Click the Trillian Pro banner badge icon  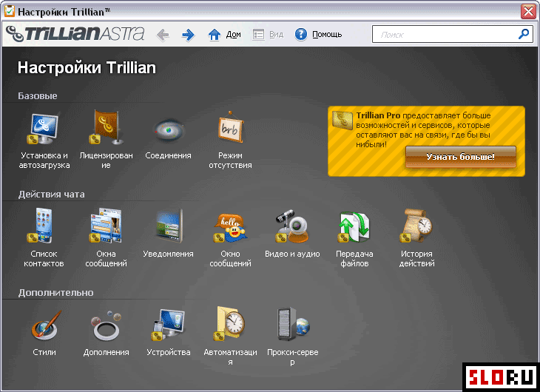coord(342,121)
